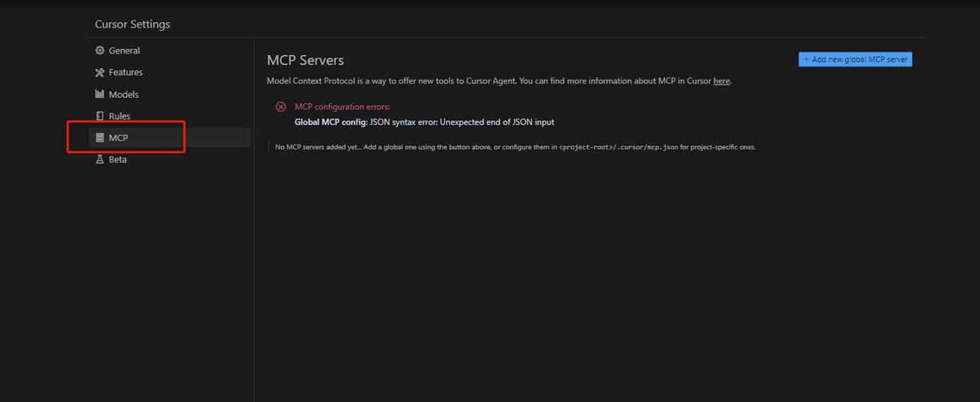Click the 'MCP configuration errors:' text
Image resolution: width=980 pixels, height=402 pixels.
(x=342, y=107)
